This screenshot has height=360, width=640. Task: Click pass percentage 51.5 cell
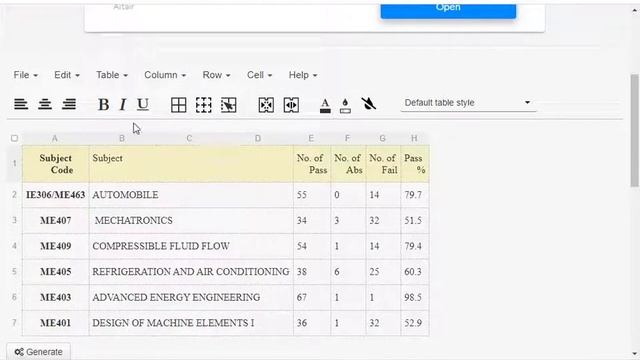(x=415, y=221)
